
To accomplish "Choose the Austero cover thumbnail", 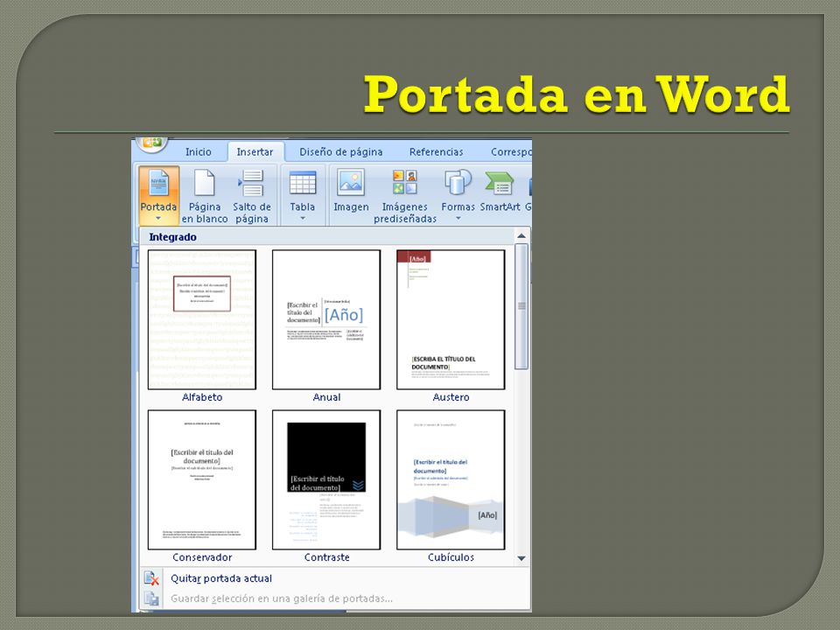I will pos(451,320).
